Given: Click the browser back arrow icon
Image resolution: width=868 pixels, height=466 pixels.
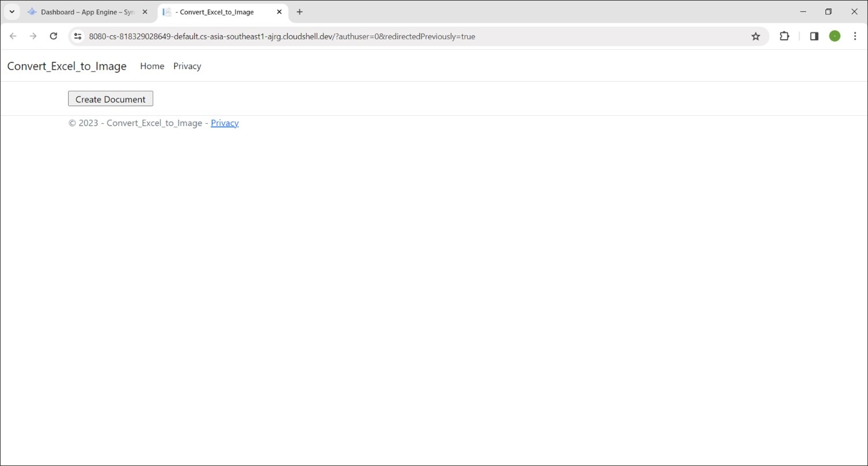Looking at the screenshot, I should [x=13, y=36].
